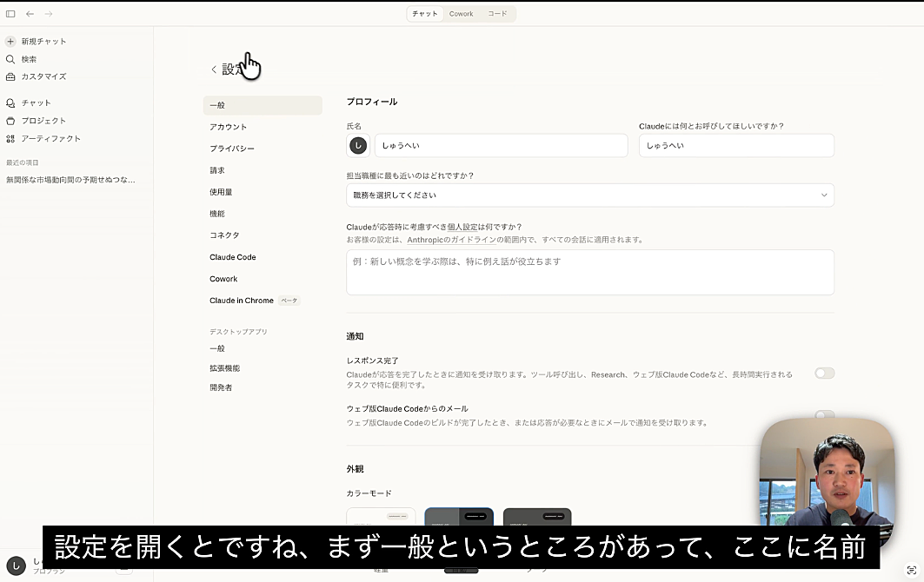The height and width of the screenshot is (582, 924).
Task: Click the プロジェクト icon in sidebar
Action: 10,121
